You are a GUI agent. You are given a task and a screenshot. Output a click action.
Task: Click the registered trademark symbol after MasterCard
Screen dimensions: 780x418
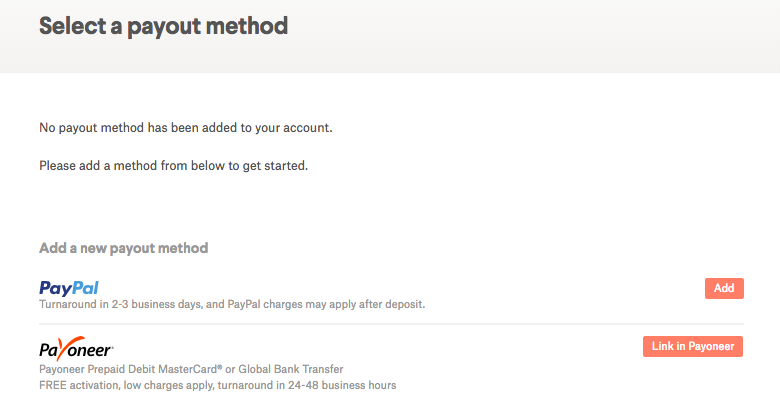(x=218, y=367)
